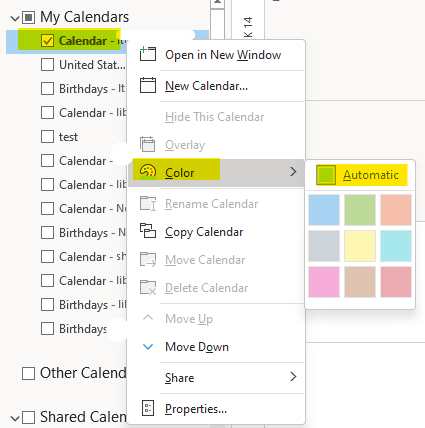Image resolution: width=425 pixels, height=428 pixels.
Task: Click the green Automatic color square icon
Action: point(326,175)
